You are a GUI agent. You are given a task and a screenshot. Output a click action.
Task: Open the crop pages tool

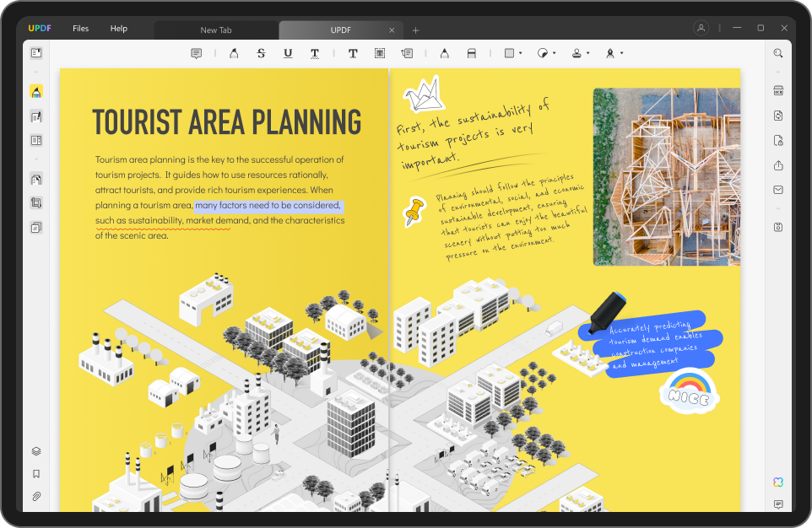36,203
